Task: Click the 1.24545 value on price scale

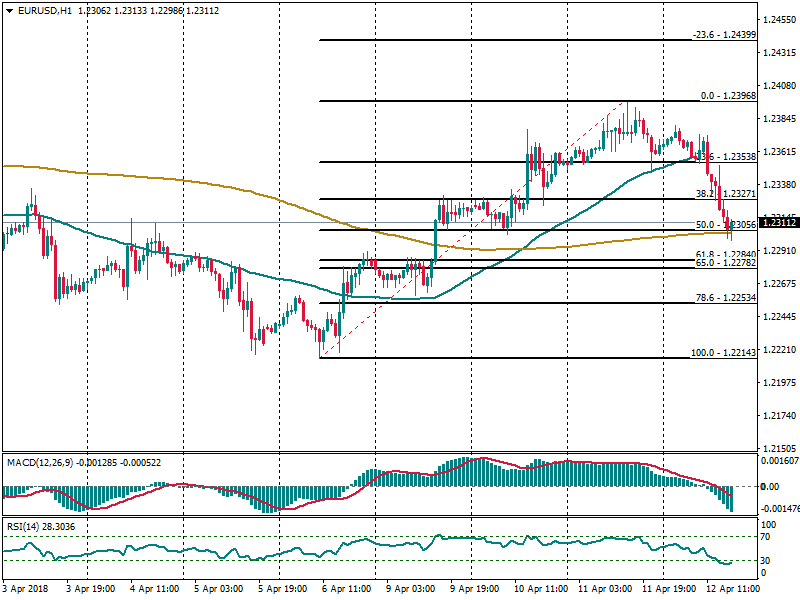Action: coord(779,20)
